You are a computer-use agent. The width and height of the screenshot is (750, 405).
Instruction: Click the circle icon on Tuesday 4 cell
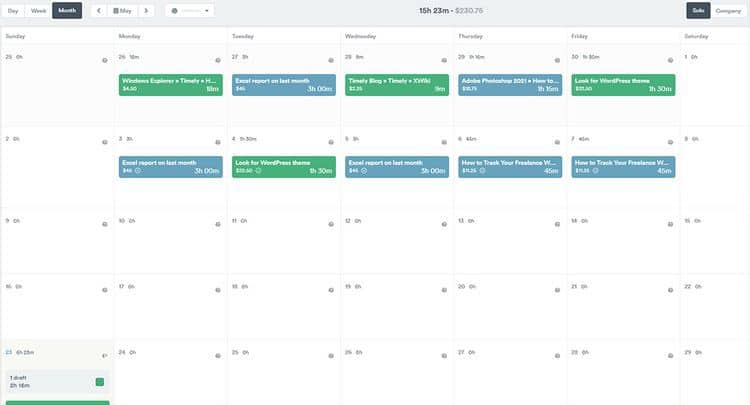[331, 140]
